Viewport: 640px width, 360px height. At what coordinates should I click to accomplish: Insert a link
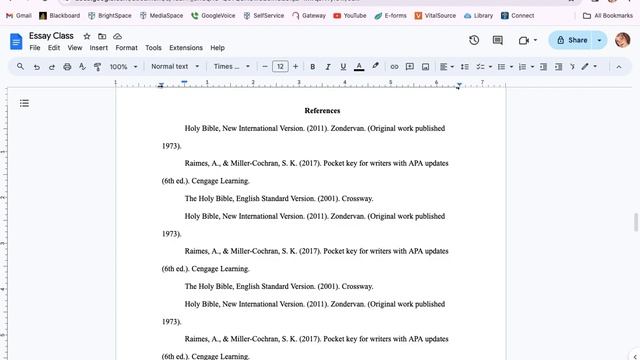tap(394, 67)
